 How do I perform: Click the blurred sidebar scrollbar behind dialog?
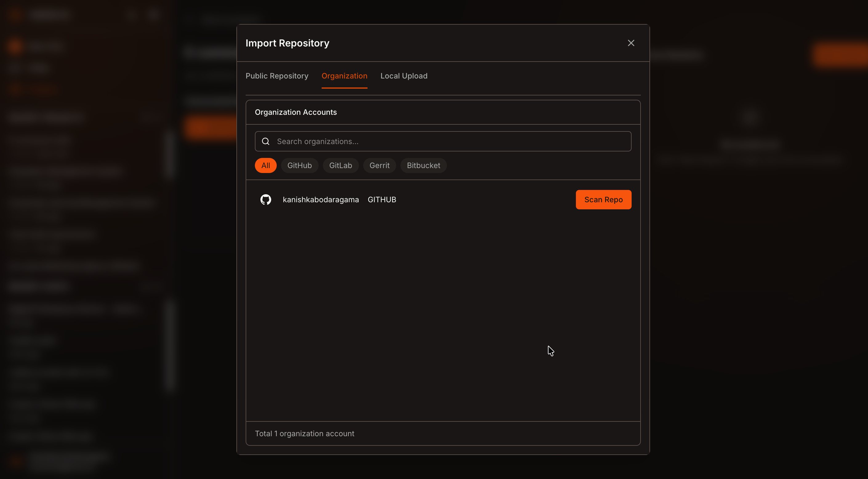point(170,153)
